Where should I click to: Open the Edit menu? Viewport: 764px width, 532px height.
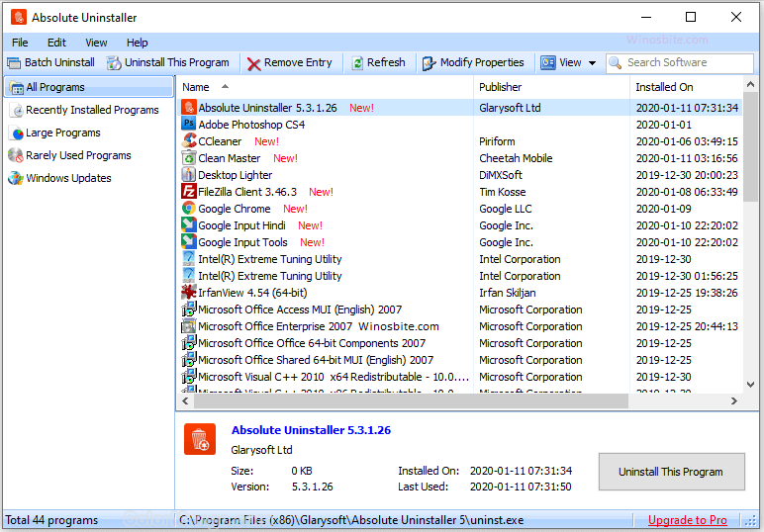[x=56, y=43]
